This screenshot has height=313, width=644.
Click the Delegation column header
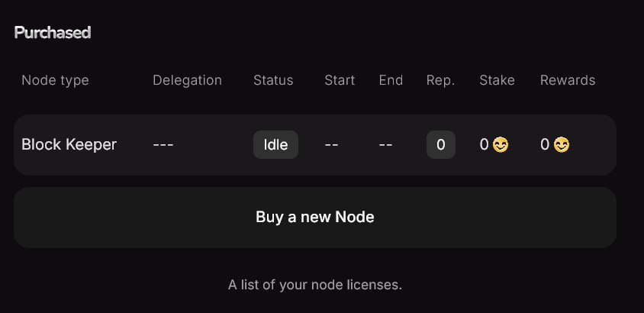click(x=187, y=80)
